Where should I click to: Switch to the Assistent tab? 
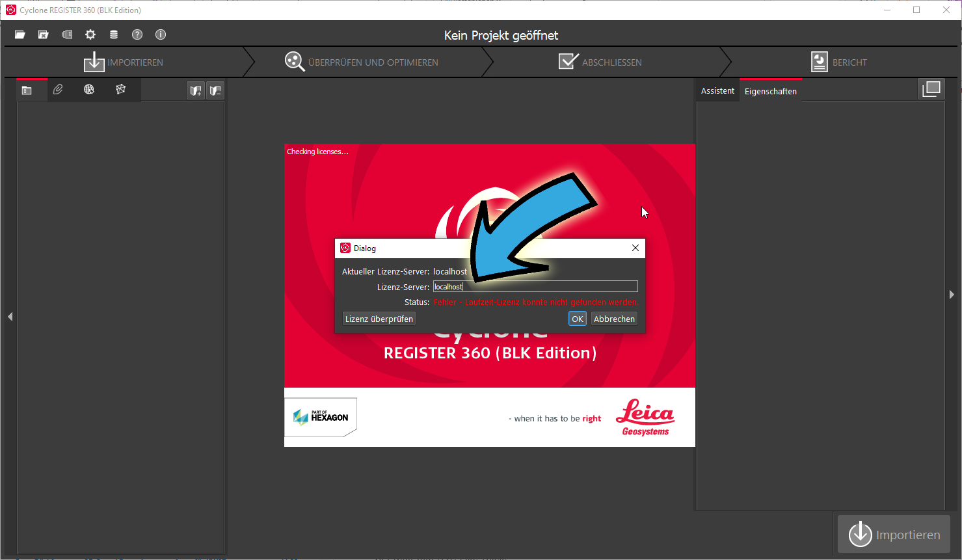(717, 91)
